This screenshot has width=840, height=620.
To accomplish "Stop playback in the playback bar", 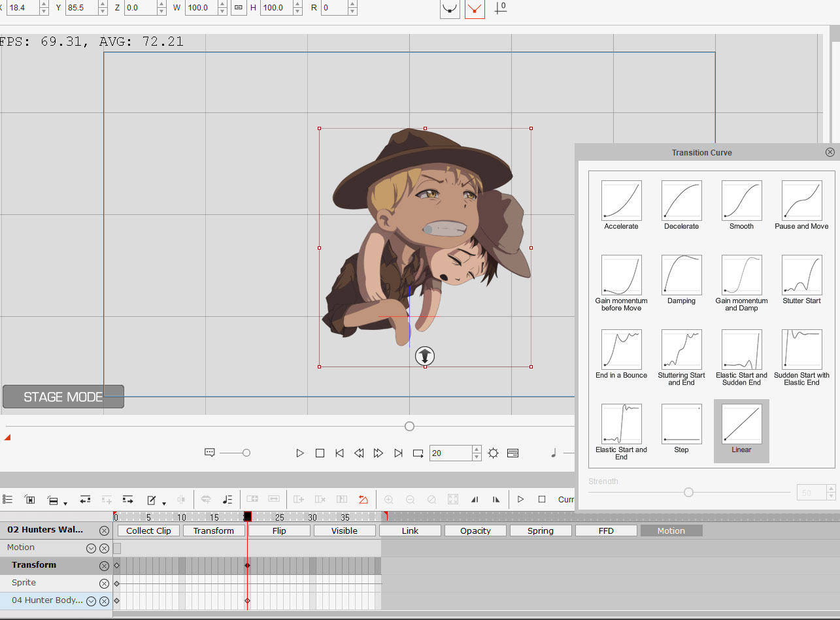I will (320, 453).
